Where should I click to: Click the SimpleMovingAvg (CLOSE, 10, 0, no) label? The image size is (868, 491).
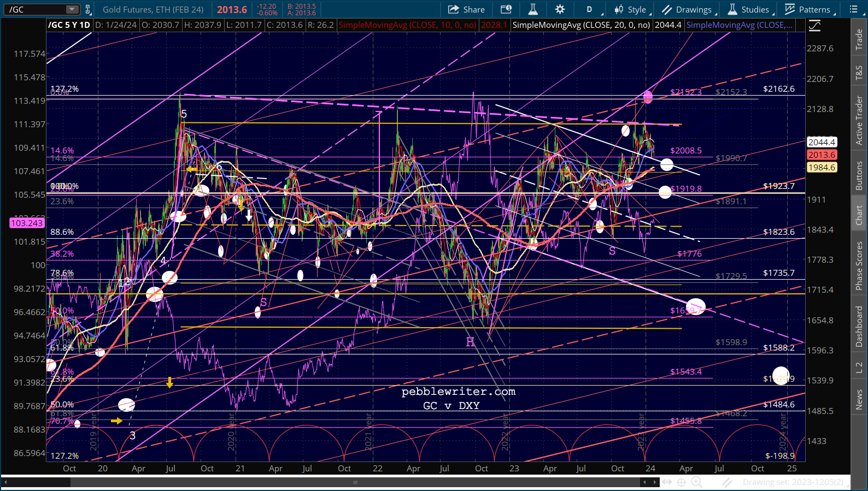coord(407,25)
